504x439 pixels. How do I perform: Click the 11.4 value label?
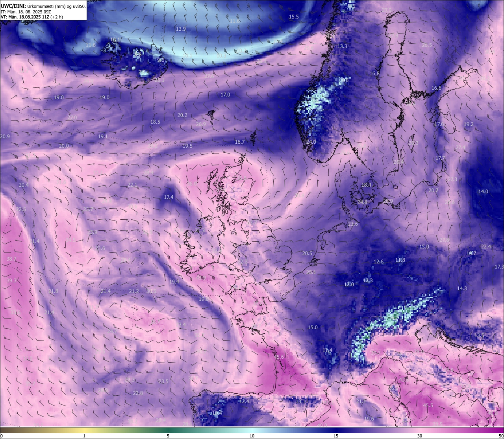[327, 350]
